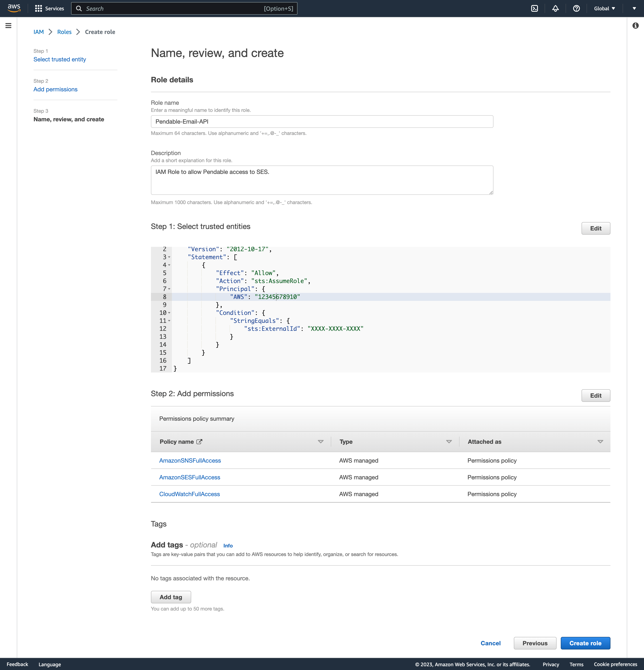
Task: Open the help question mark icon
Action: (x=576, y=9)
